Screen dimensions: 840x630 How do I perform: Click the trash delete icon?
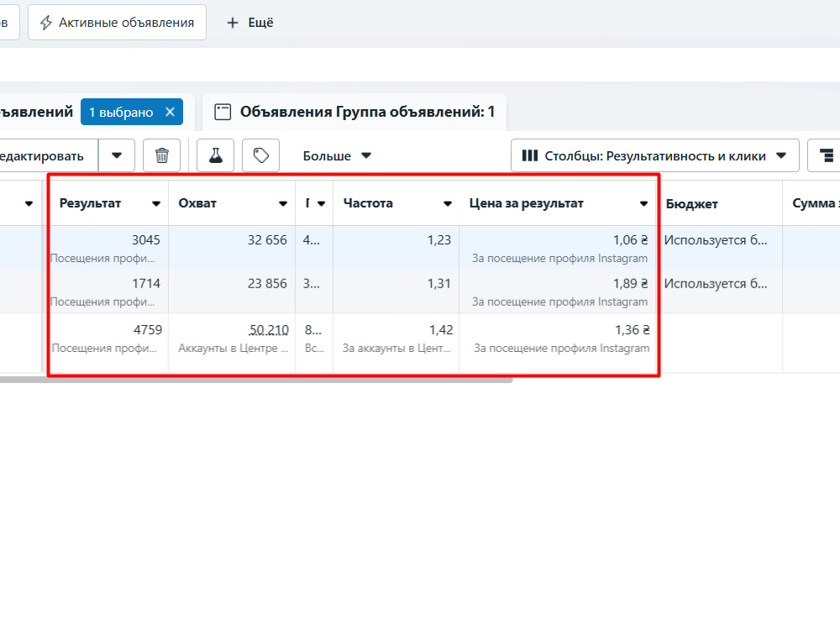pos(162,156)
